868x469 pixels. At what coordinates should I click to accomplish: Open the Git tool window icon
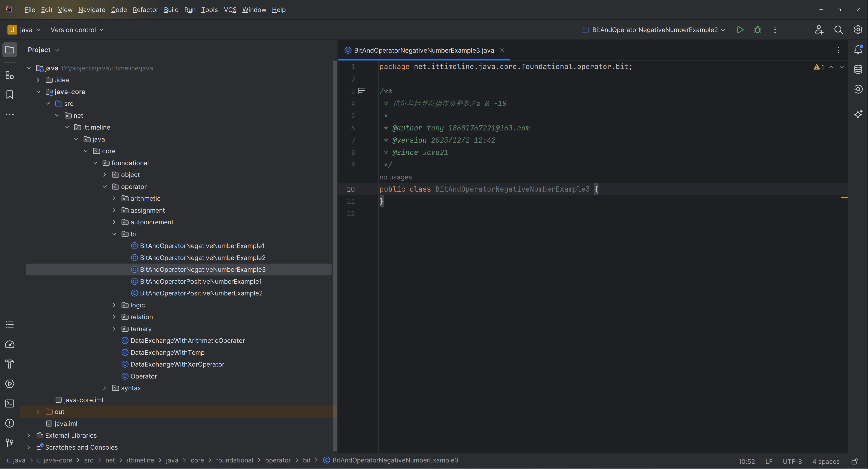click(x=10, y=443)
